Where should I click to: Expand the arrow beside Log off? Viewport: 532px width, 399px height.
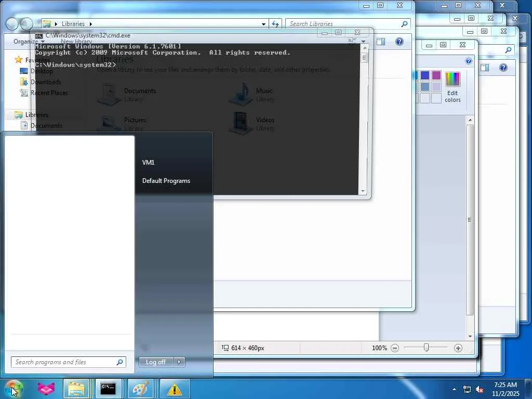pyautogui.click(x=179, y=362)
